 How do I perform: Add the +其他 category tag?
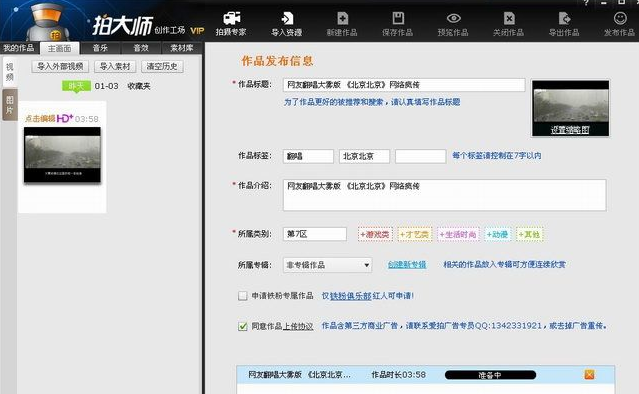(529, 234)
